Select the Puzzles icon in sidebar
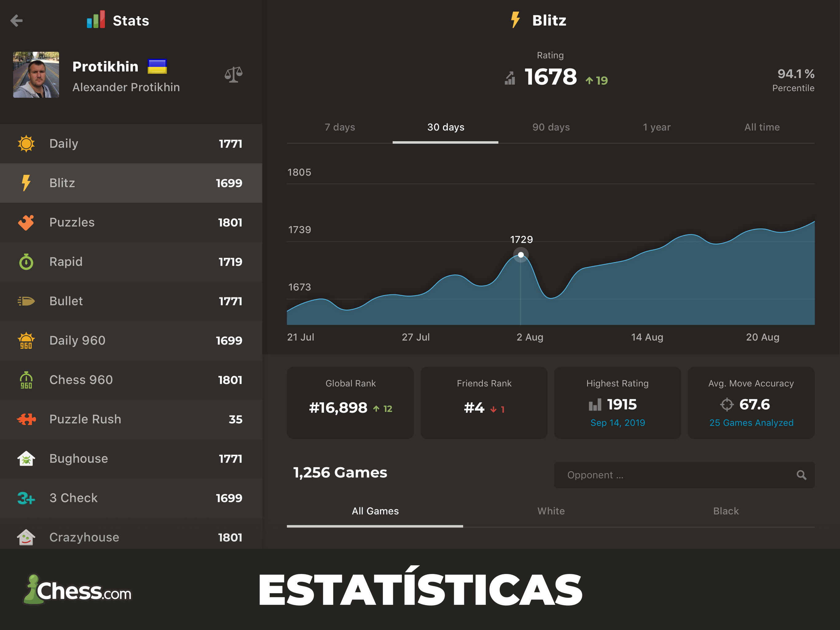Viewport: 840px width, 630px height. tap(26, 222)
